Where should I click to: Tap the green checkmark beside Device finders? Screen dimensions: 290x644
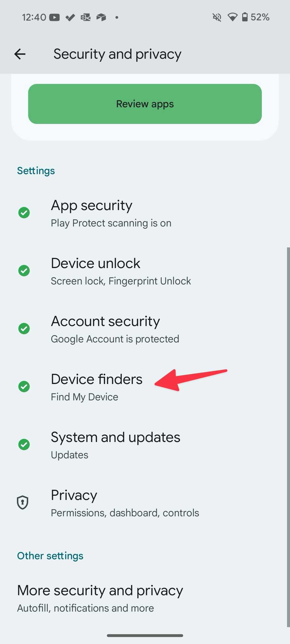pyautogui.click(x=24, y=386)
